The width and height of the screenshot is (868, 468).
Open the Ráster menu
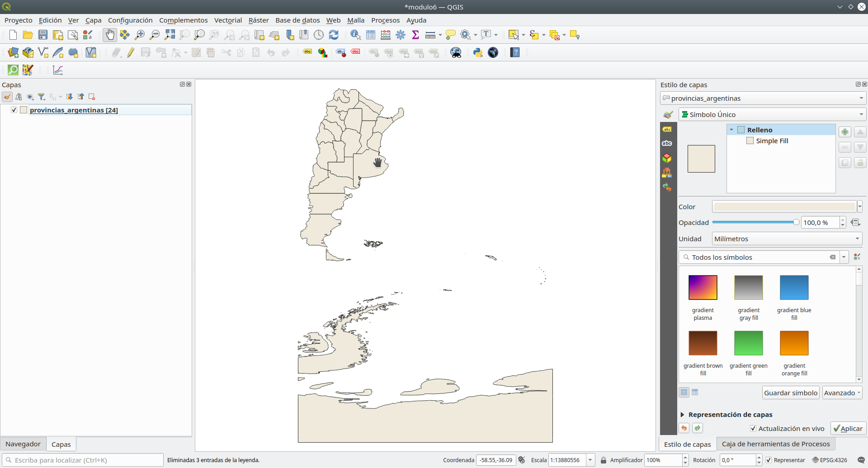click(x=259, y=20)
